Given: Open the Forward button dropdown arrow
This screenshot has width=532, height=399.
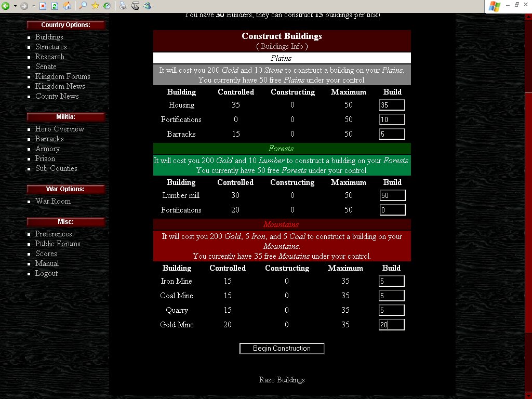Looking at the screenshot, I should coord(34,6).
